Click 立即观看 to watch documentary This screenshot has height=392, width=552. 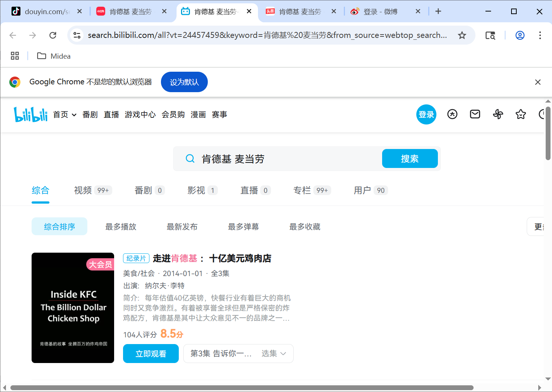pyautogui.click(x=151, y=353)
